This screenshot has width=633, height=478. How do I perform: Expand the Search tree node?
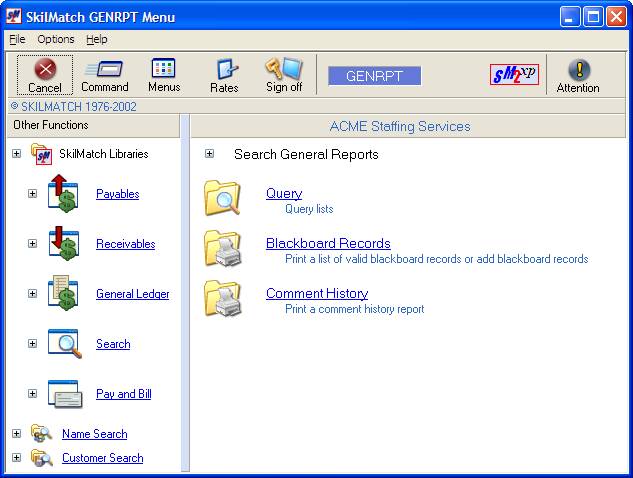click(x=32, y=344)
